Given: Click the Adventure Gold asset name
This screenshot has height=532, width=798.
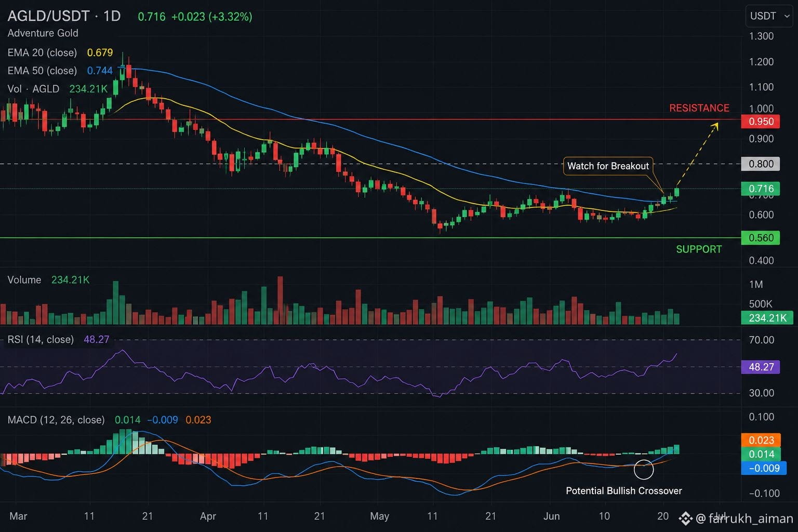Looking at the screenshot, I should click(x=43, y=33).
